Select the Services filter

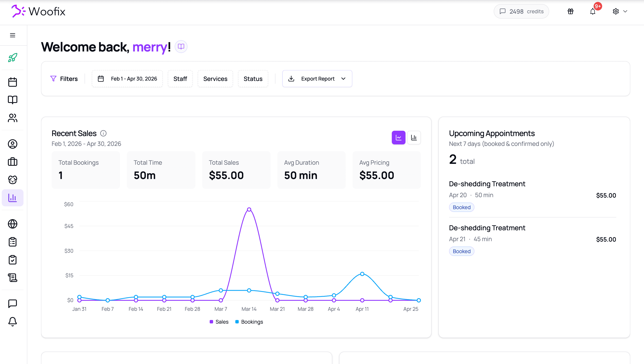click(215, 79)
